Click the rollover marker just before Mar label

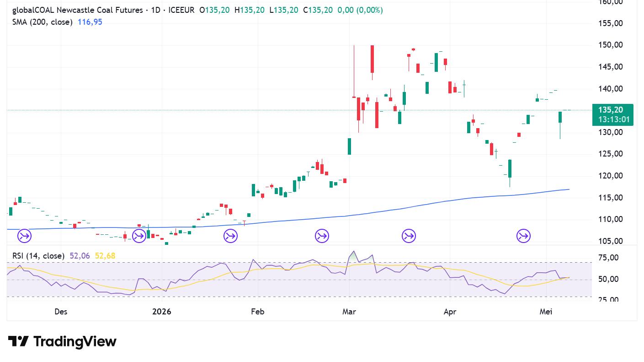click(322, 236)
